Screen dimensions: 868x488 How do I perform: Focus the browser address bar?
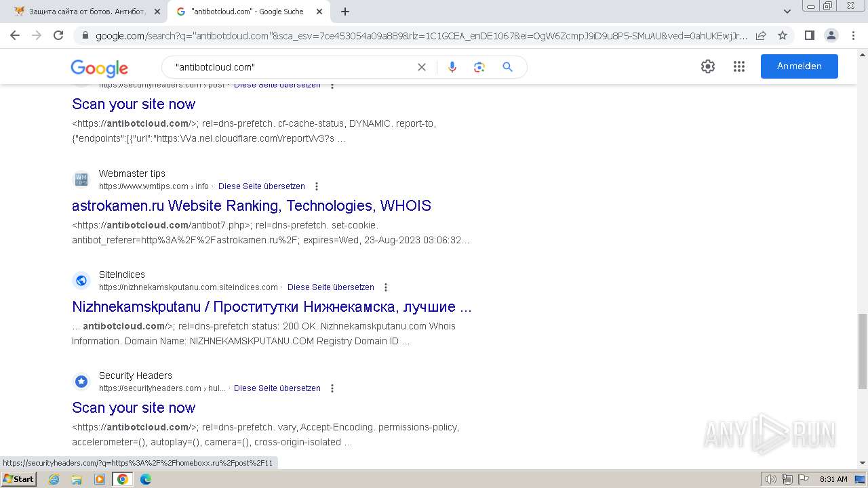[422, 35]
